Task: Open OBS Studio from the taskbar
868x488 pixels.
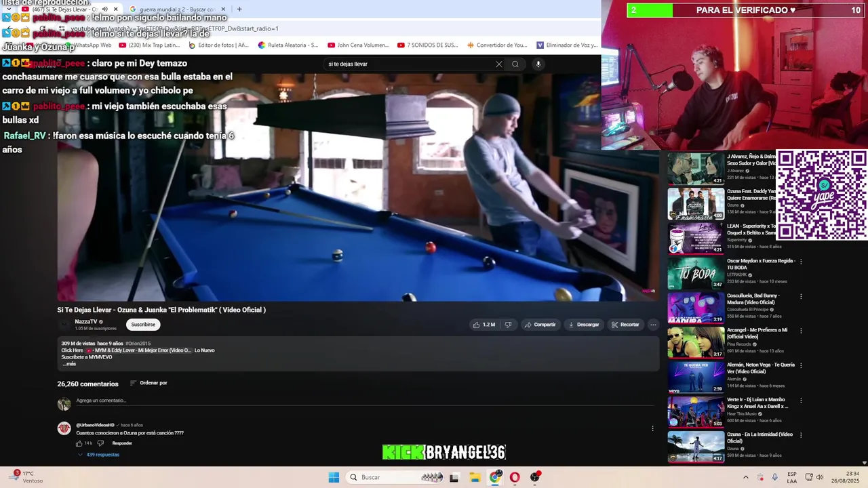Action: [535, 477]
